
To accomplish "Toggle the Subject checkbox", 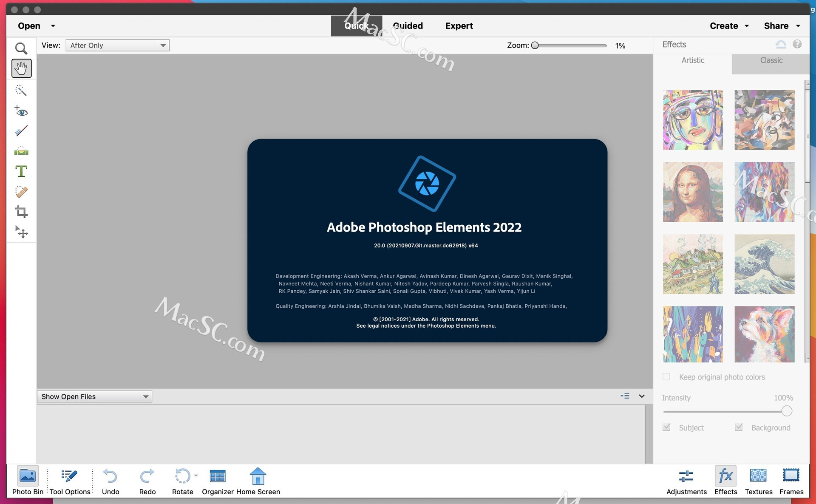I will pos(666,427).
